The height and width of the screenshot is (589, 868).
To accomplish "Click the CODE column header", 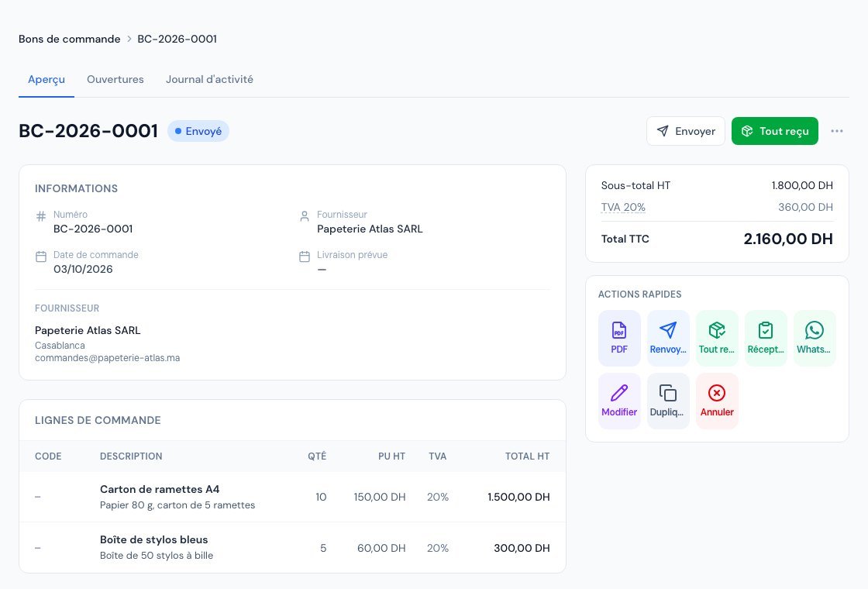I will (48, 456).
